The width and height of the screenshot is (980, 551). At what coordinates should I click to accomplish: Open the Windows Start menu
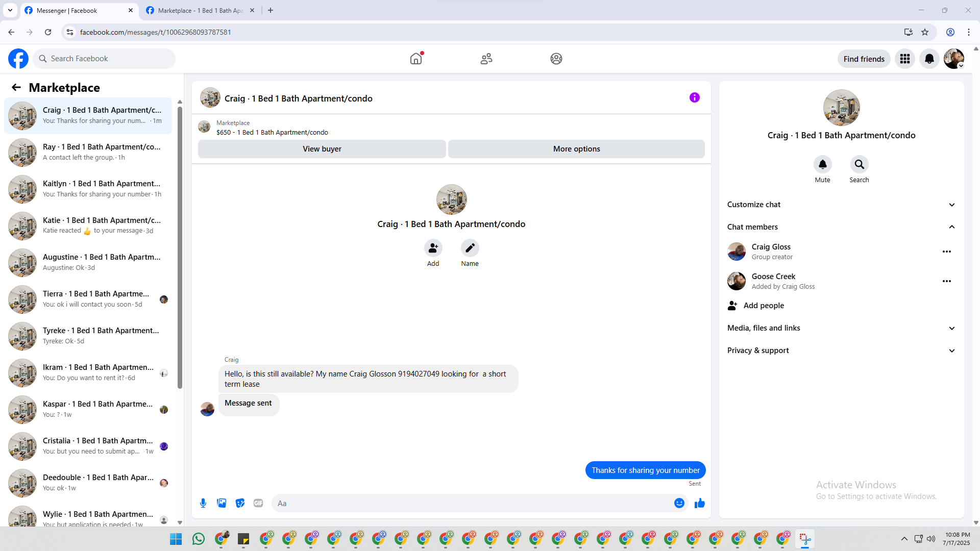coord(176,539)
